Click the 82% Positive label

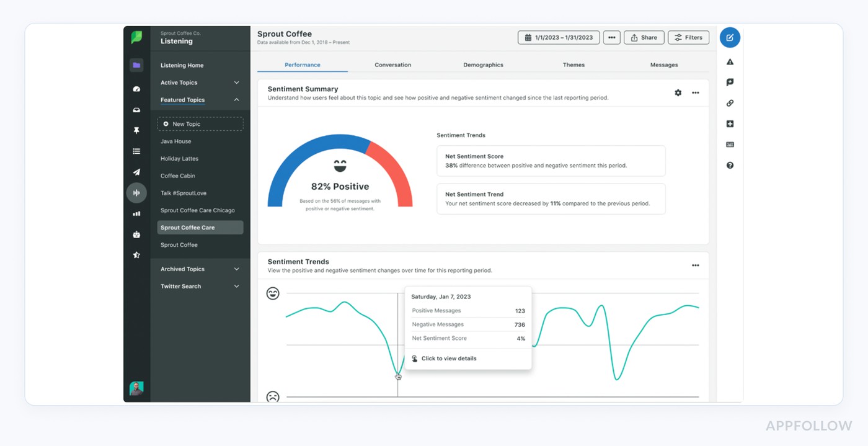point(340,187)
